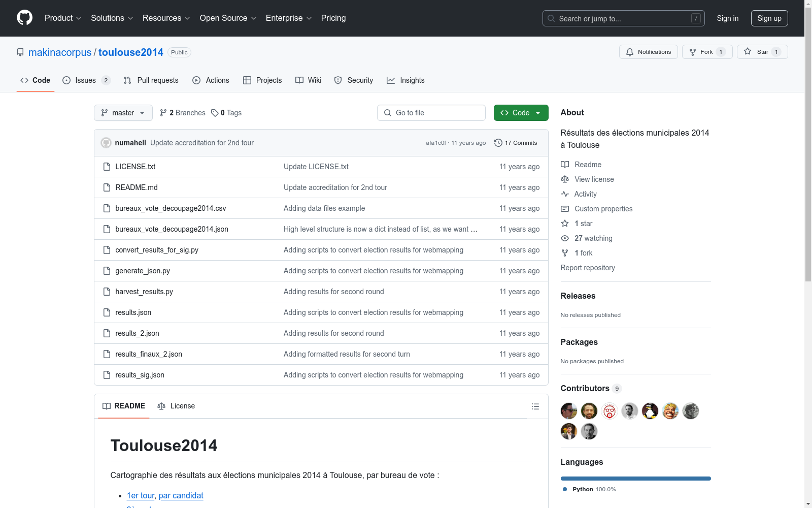Open the Actions tab
This screenshot has height=508, width=812.
tap(211, 80)
